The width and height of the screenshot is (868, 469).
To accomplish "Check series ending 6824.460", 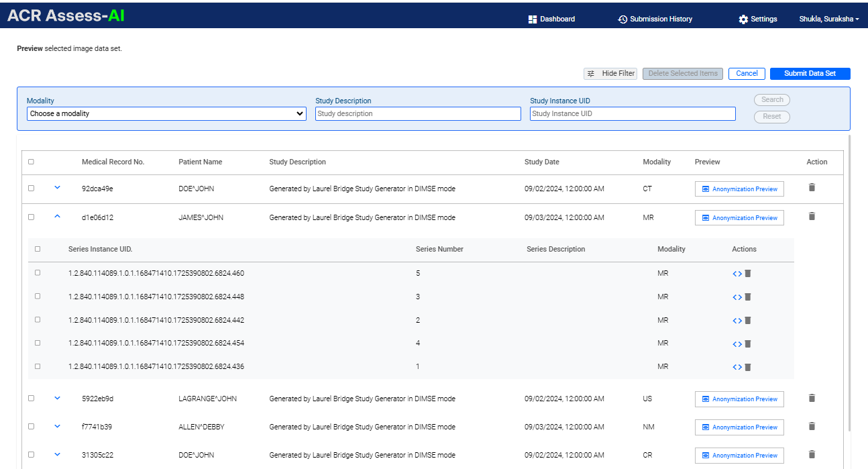I will click(38, 272).
